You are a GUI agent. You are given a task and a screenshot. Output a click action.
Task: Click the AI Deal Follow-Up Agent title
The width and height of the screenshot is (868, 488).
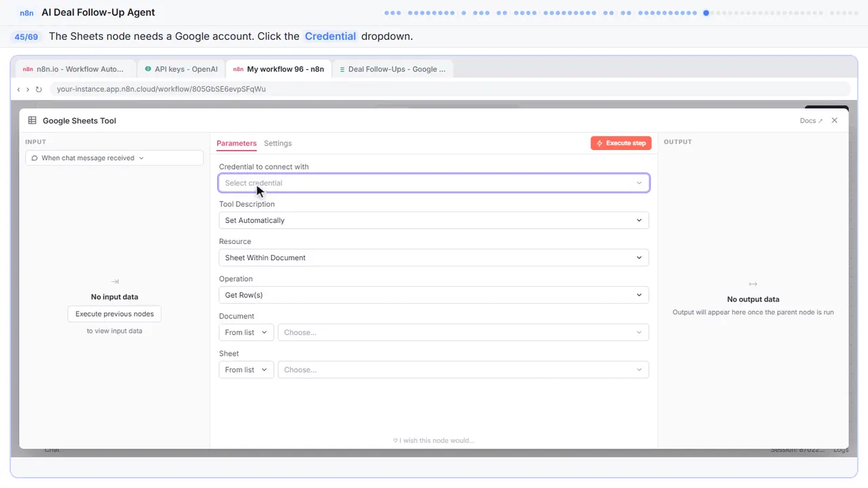(98, 12)
